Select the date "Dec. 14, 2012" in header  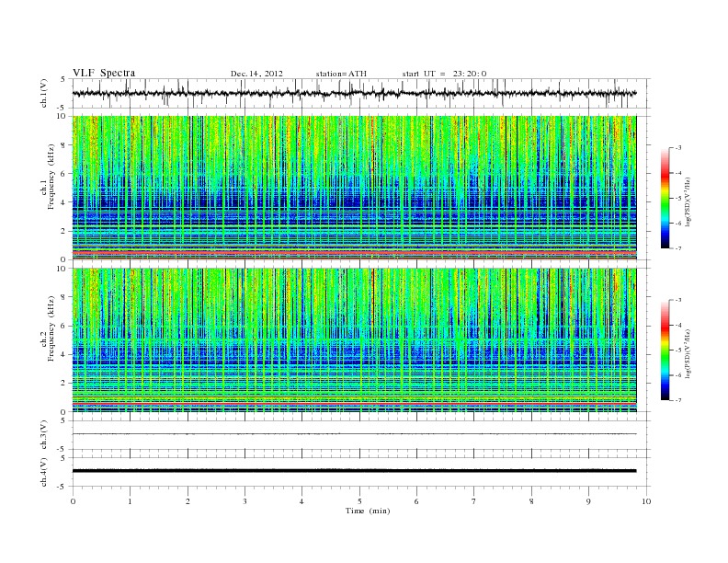tap(256, 74)
